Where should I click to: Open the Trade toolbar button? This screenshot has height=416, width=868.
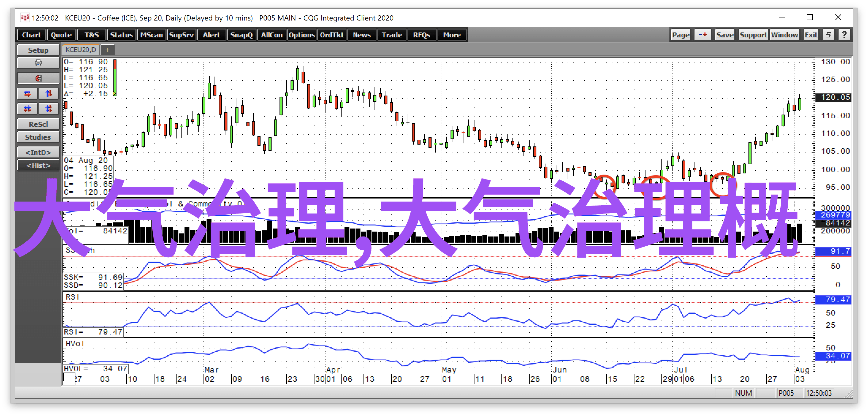pos(392,35)
